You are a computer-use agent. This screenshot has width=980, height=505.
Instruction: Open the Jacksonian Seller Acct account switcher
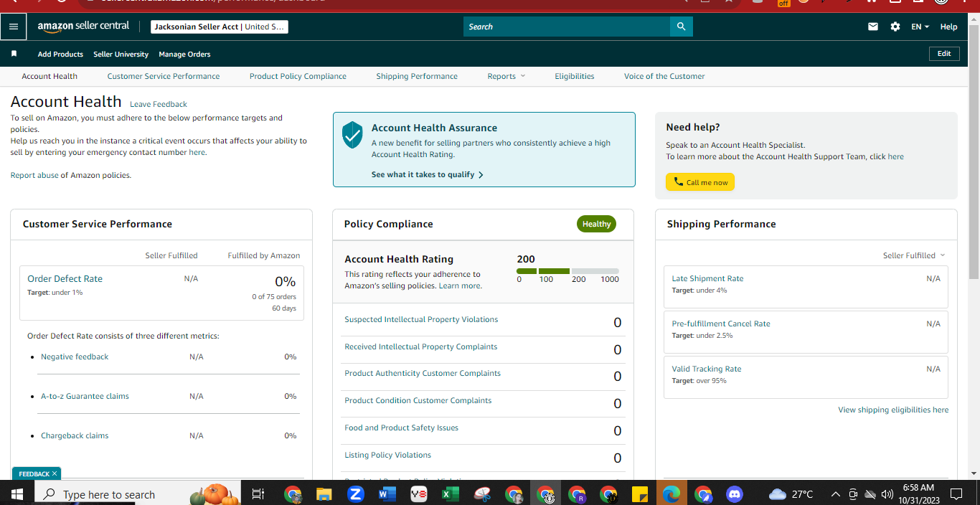point(220,27)
